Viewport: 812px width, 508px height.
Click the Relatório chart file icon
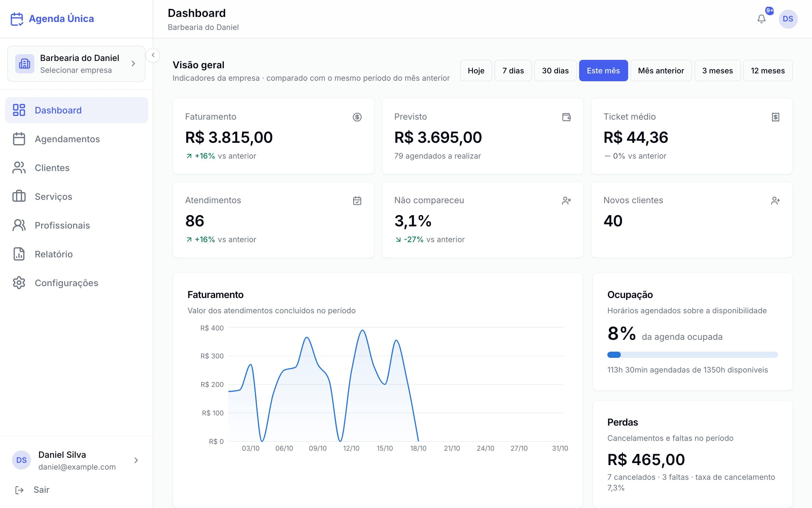point(19,254)
